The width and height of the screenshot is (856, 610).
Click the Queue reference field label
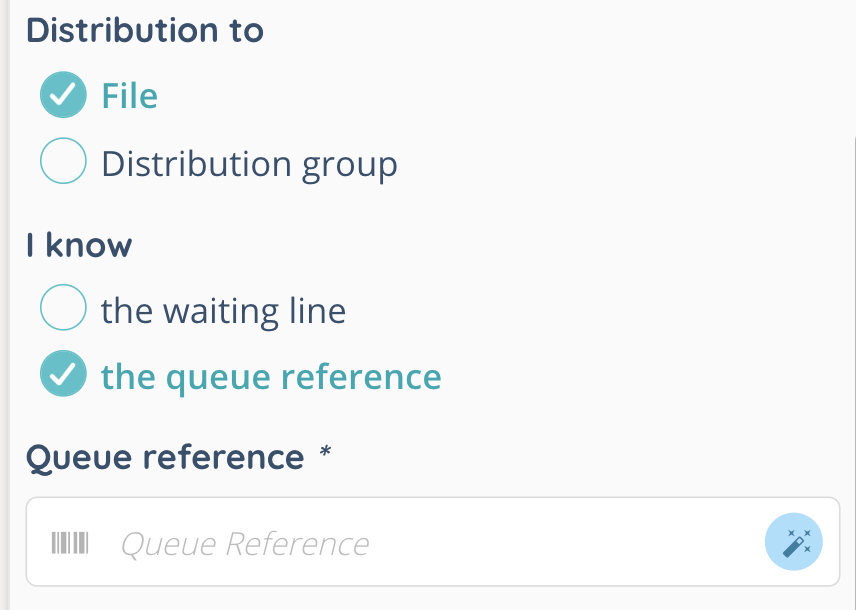tap(165, 457)
